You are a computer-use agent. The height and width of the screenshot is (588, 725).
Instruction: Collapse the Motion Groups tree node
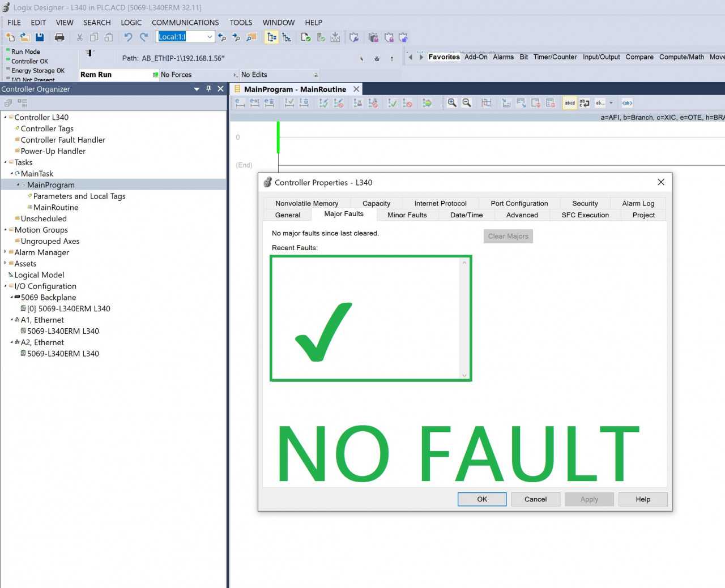coord(5,230)
